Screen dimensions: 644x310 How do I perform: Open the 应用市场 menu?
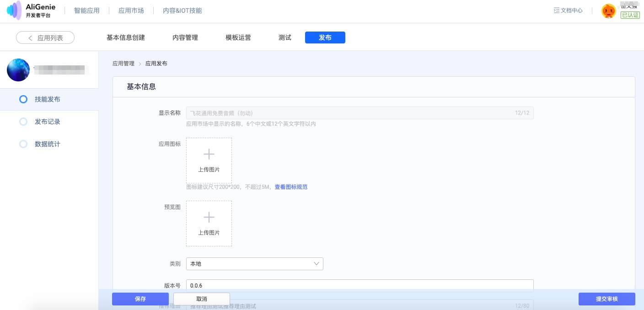pos(131,11)
